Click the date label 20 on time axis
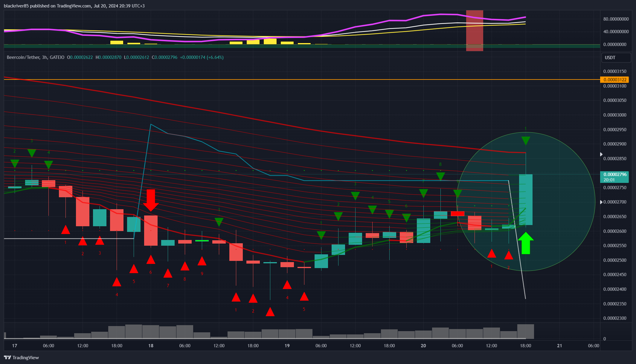Screen dimensions: 636x364 coord(423,346)
